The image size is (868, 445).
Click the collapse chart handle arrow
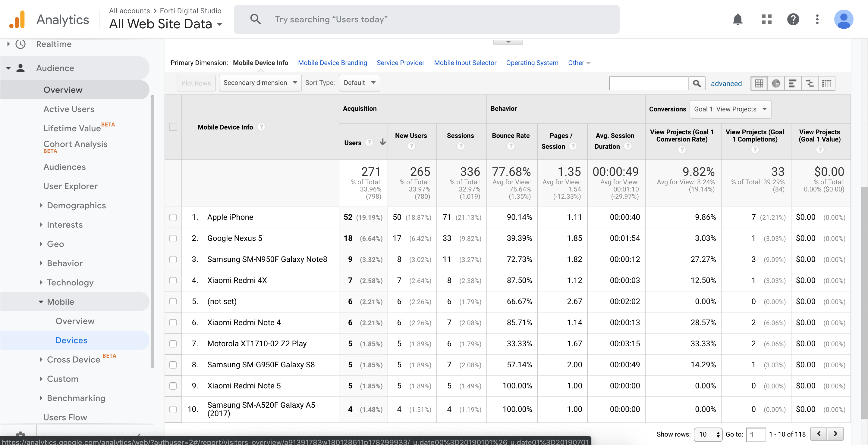click(x=508, y=42)
